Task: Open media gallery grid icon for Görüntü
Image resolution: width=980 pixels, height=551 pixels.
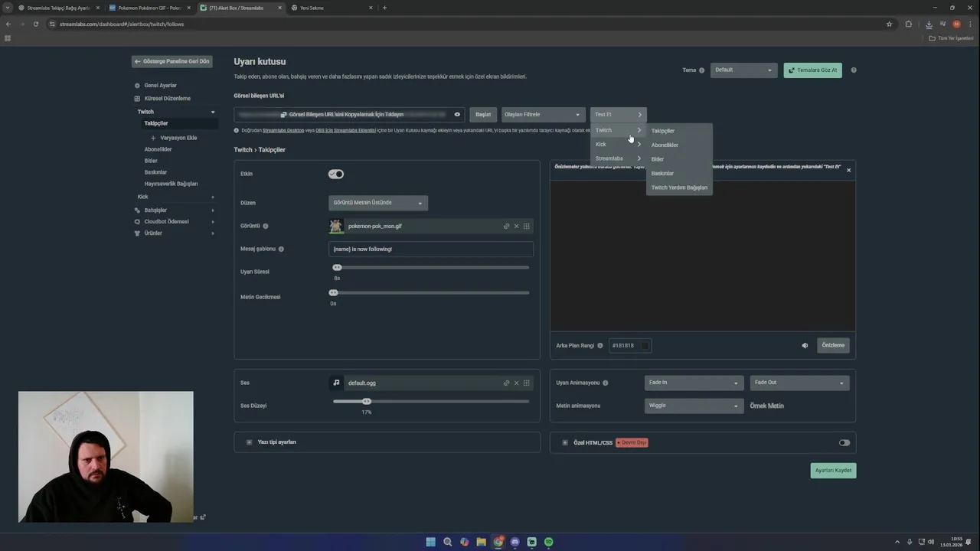Action: (x=527, y=227)
